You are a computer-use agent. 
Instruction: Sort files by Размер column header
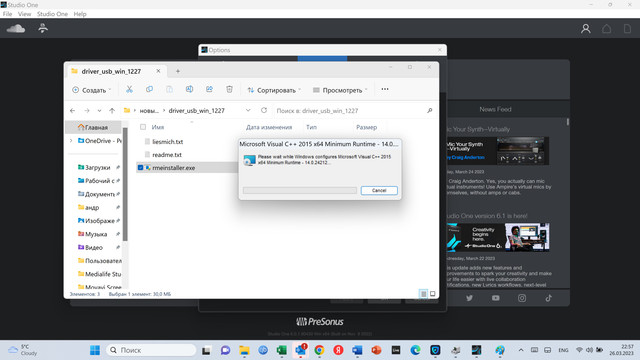tap(367, 127)
